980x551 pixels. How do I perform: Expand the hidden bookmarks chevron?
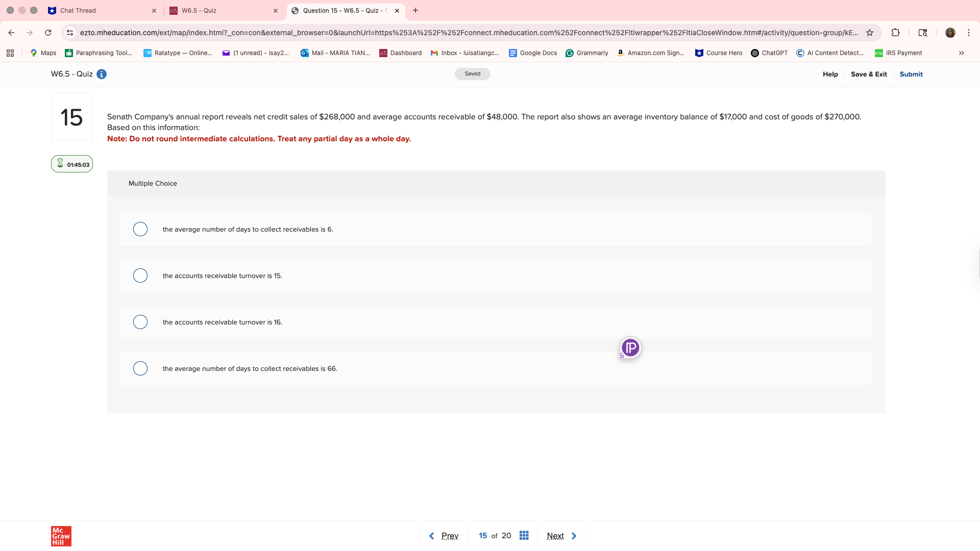point(961,53)
